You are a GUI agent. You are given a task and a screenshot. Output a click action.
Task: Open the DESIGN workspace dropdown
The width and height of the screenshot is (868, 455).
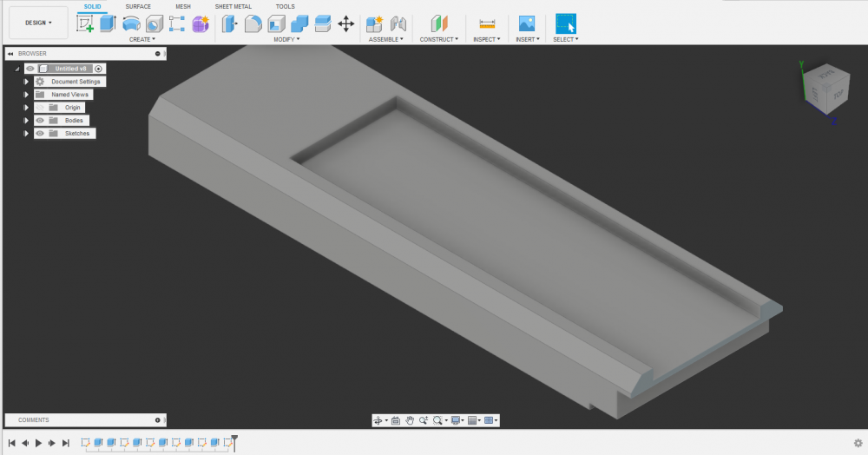point(39,23)
